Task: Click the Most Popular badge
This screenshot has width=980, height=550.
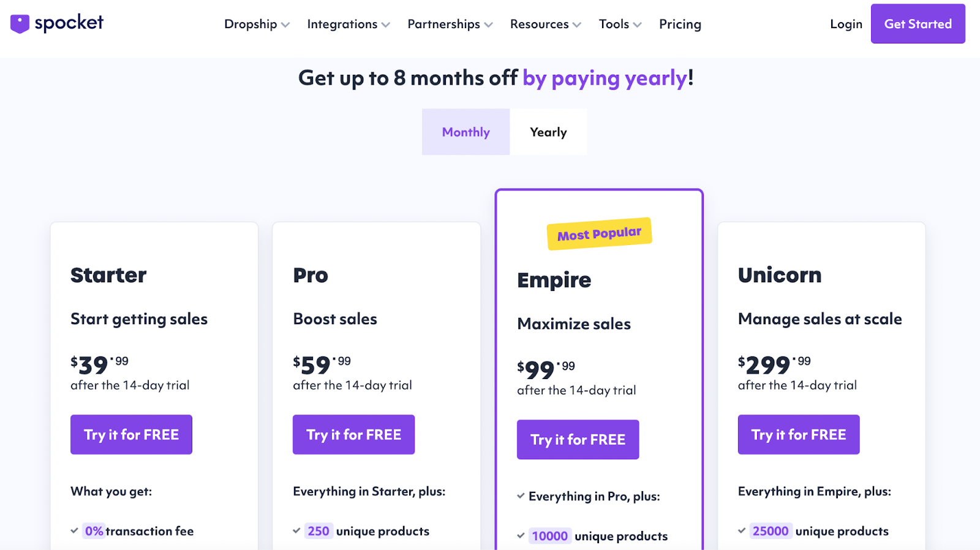Action: pyautogui.click(x=599, y=234)
